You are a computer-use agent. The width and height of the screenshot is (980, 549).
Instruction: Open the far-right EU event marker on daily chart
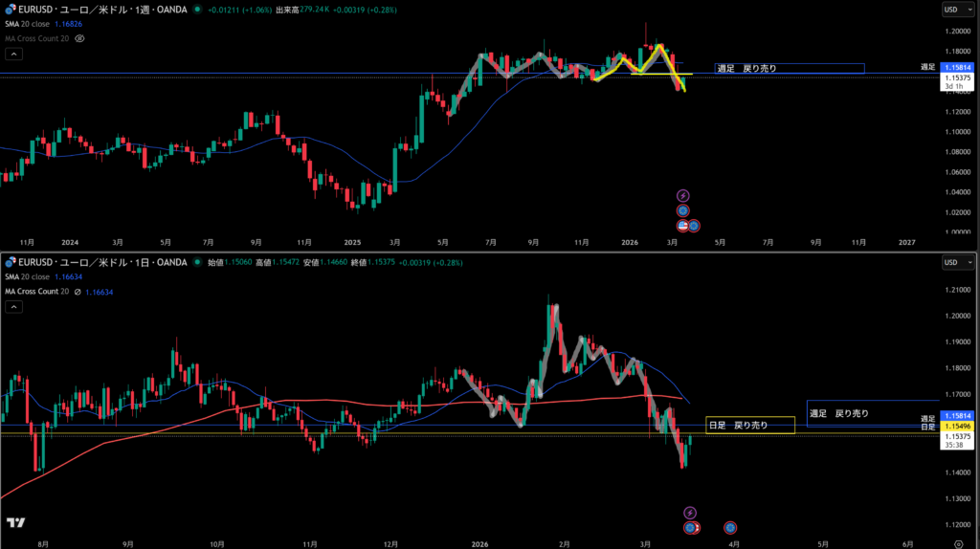pyautogui.click(x=730, y=527)
